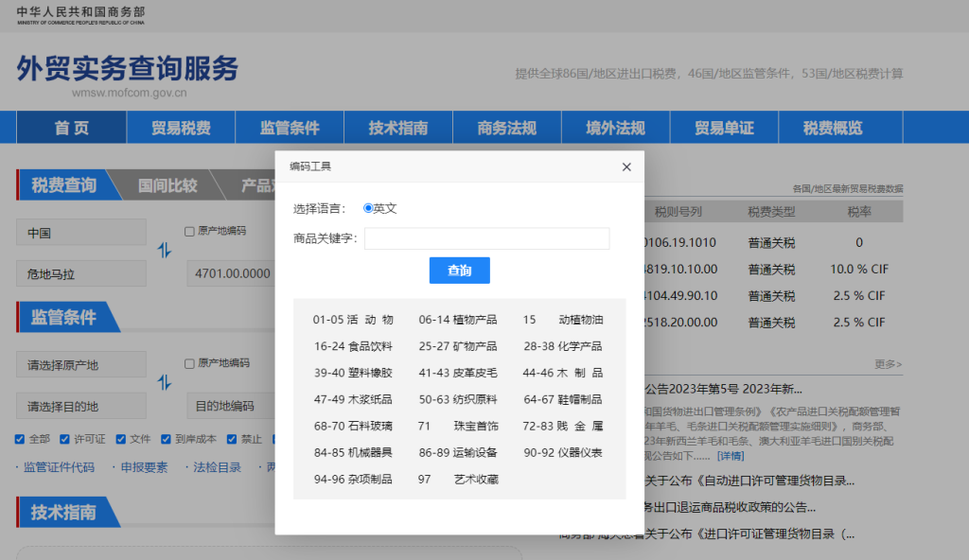Open the 危地马拉 destination selector

pos(81,273)
